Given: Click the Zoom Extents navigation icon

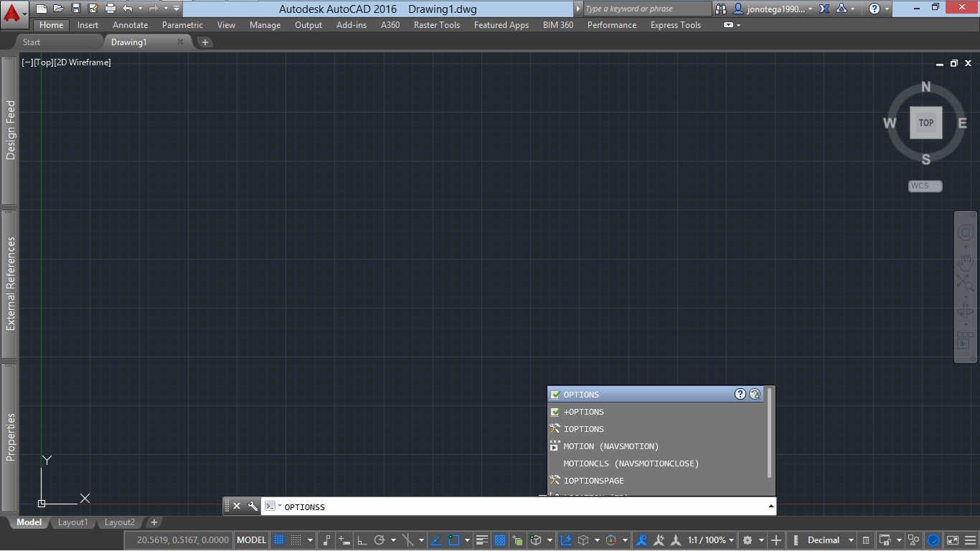Looking at the screenshot, I should click(x=965, y=283).
